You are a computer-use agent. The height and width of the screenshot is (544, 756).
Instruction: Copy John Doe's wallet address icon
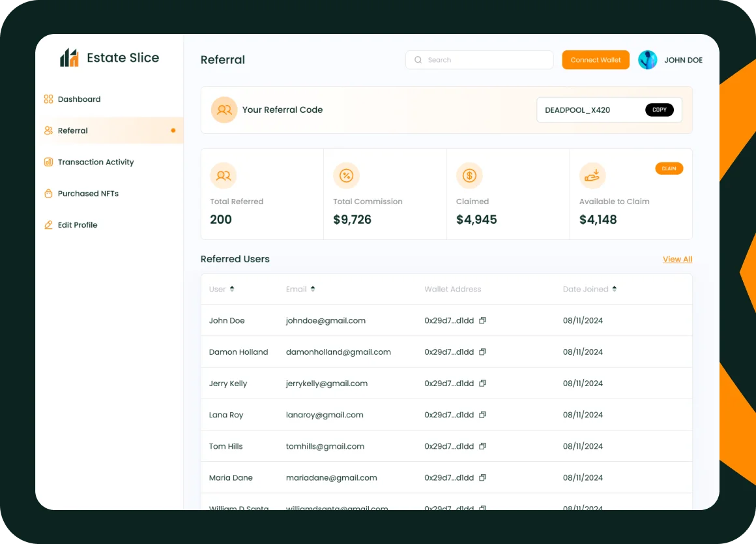pyautogui.click(x=482, y=321)
